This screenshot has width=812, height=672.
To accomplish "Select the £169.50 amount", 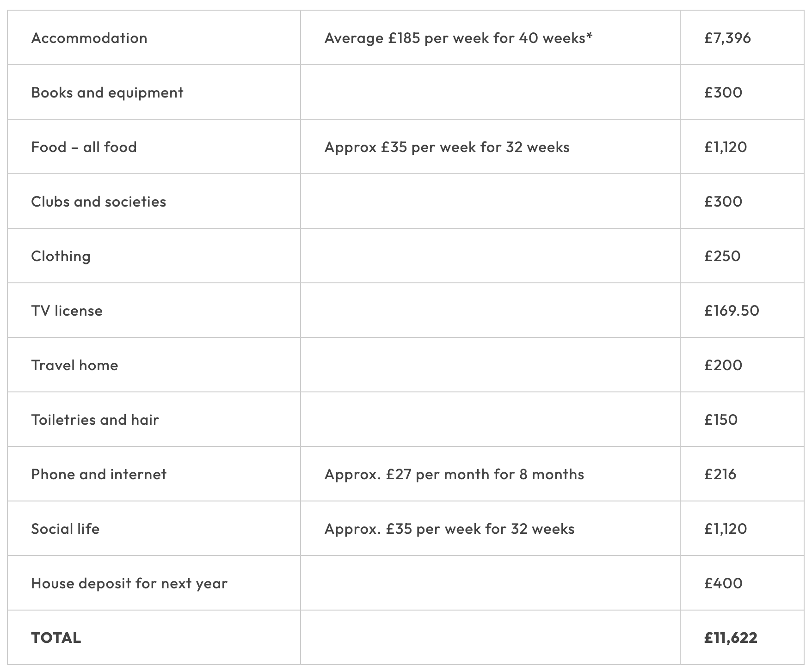I will (x=732, y=311).
